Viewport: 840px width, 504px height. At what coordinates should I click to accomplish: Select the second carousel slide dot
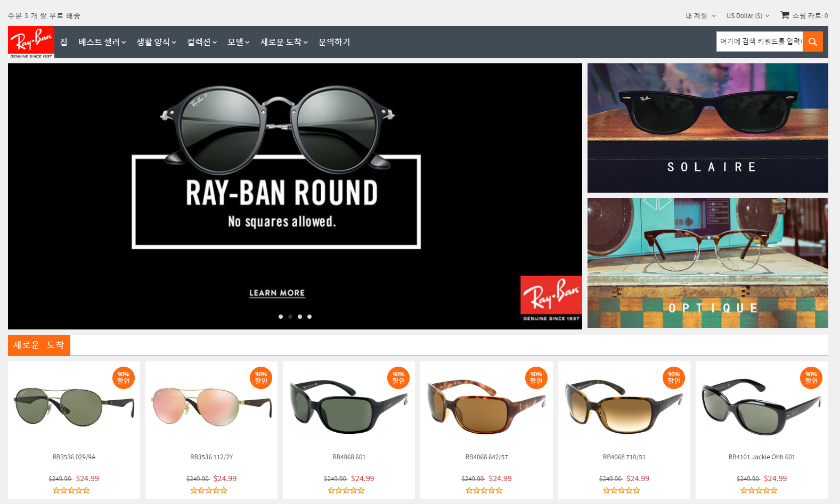290,317
